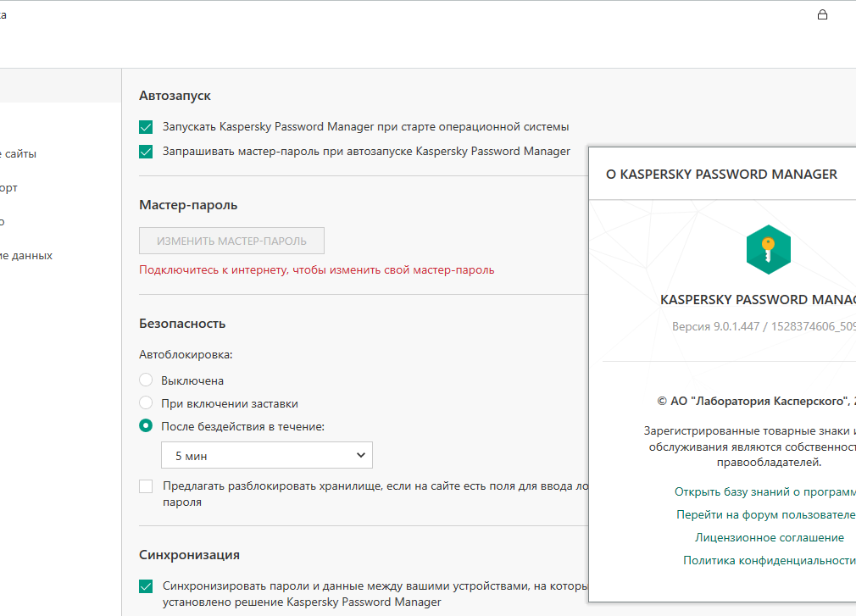Image resolution: width=856 pixels, height=616 pixels.
Task: Click the 'О KASPERSKY PASSWORD MANAGER' dialog title
Action: 721,174
